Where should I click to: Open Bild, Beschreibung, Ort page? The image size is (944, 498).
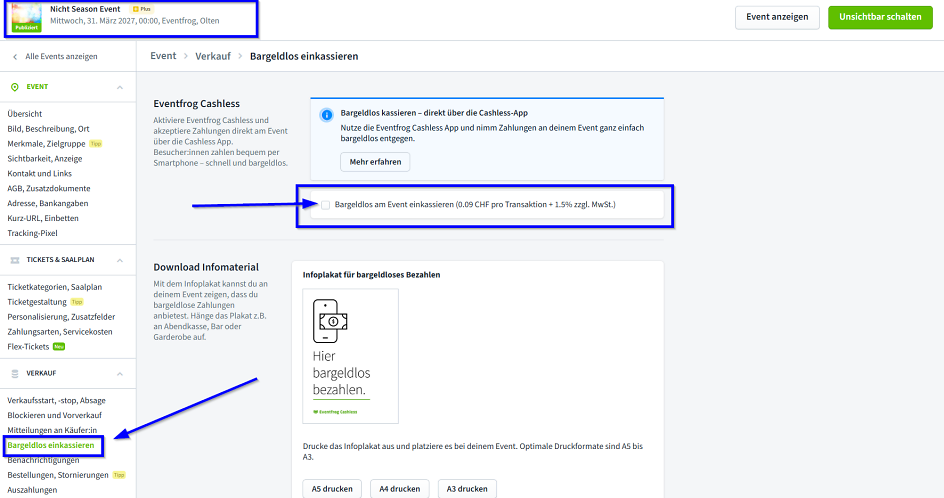pos(48,129)
